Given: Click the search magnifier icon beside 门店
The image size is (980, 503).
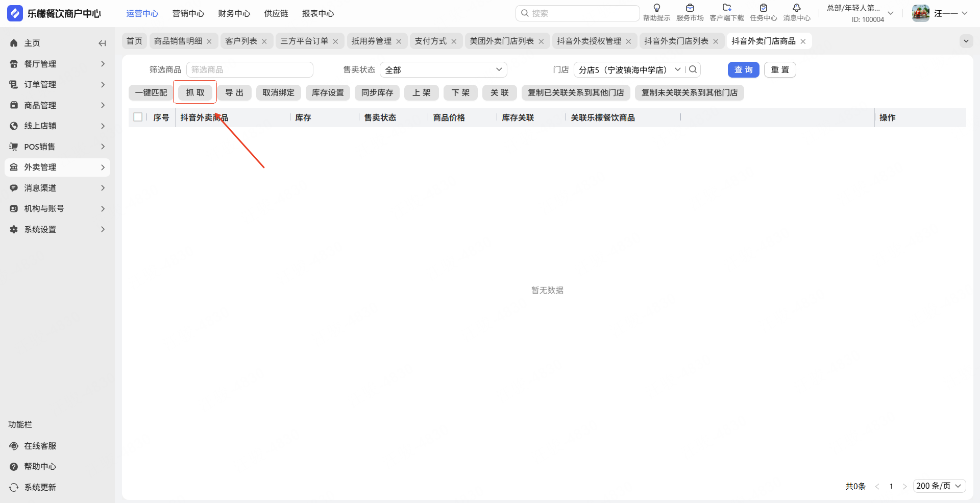Looking at the screenshot, I should tap(693, 69).
